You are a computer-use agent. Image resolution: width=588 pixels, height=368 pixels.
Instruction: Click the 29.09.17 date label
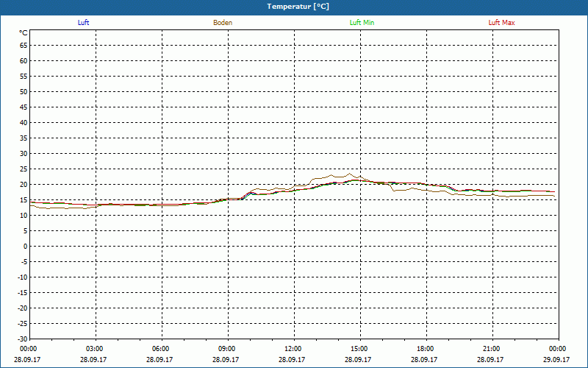click(x=556, y=359)
